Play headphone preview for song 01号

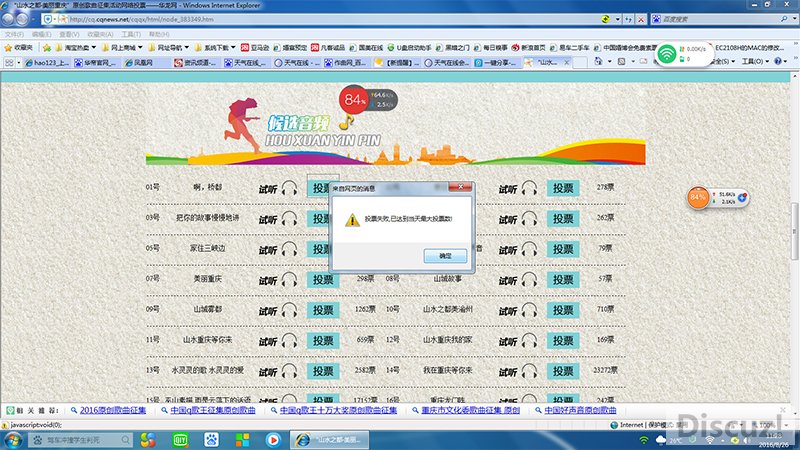coord(289,188)
